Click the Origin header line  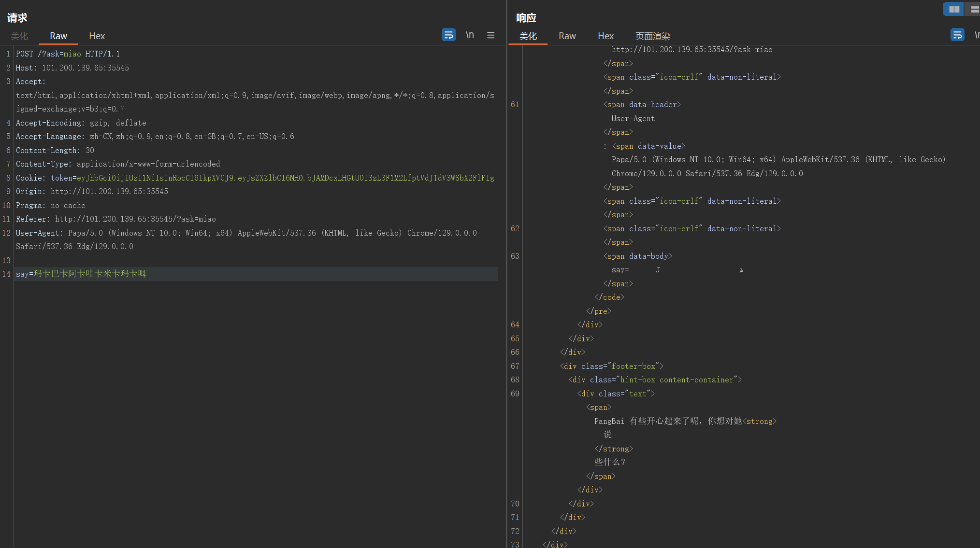92,191
